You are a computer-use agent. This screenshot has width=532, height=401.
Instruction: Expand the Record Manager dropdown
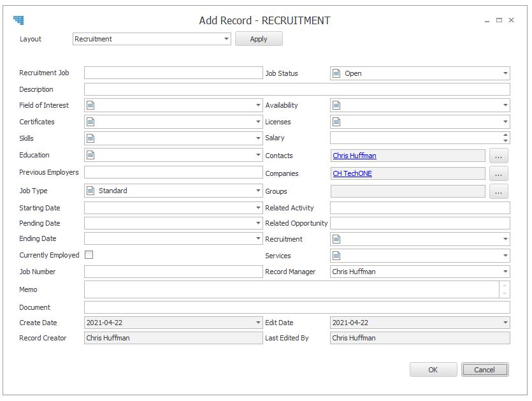point(505,272)
